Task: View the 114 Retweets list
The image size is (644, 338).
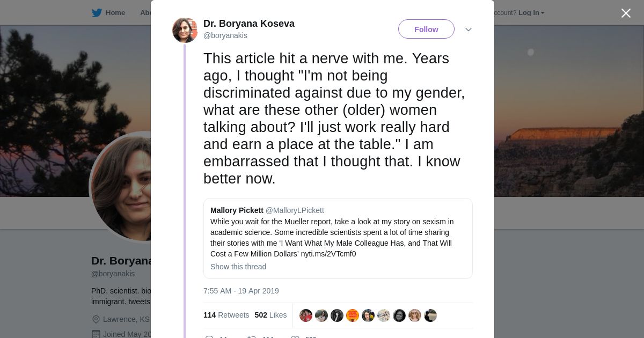Action: [226, 315]
